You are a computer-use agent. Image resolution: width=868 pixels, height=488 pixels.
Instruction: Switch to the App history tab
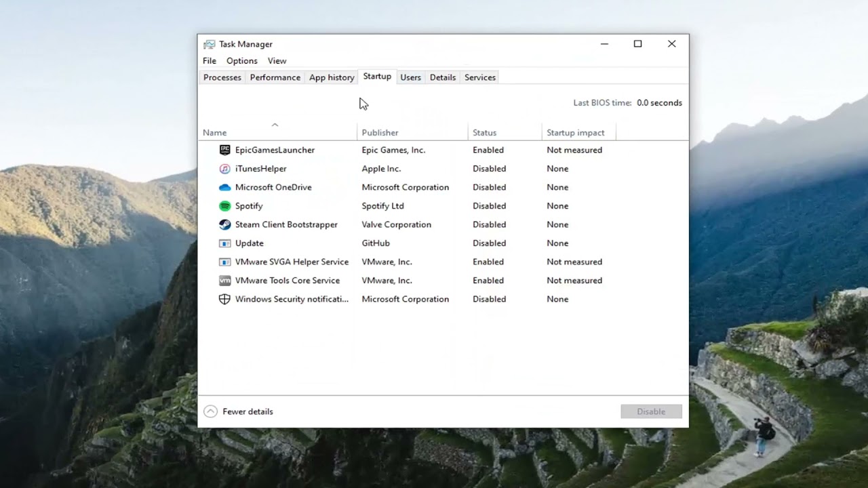(x=332, y=77)
